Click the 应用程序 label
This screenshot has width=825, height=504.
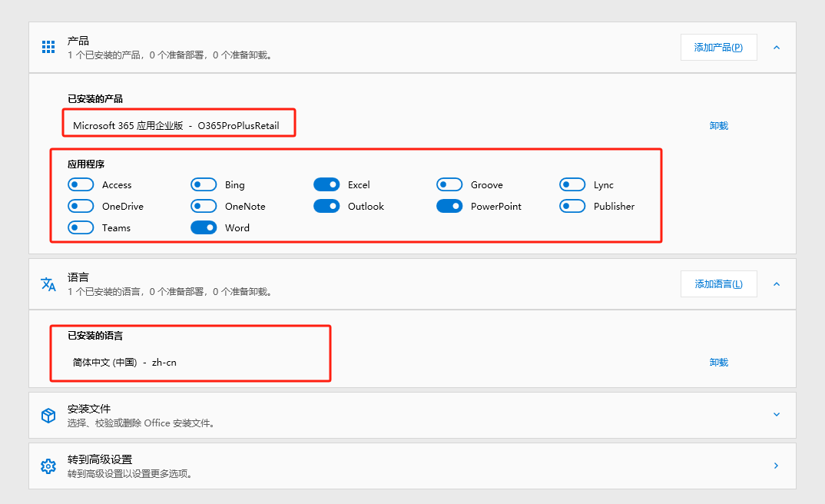click(x=86, y=164)
